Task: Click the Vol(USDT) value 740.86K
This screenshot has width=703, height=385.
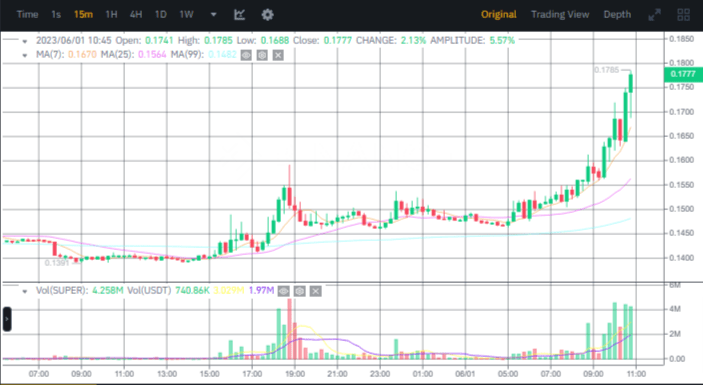Action: pyautogui.click(x=191, y=291)
